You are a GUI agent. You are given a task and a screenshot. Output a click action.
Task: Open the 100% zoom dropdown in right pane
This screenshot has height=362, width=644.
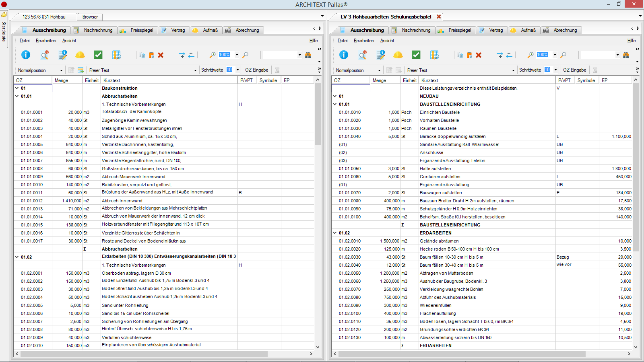point(555,55)
